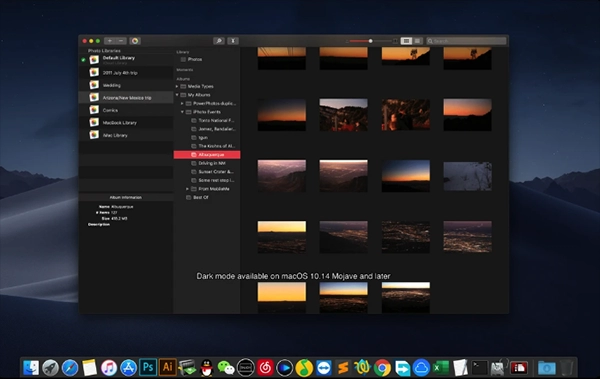The width and height of the screenshot is (600, 379).
Task: Click the Album Information header
Action: 126,198
